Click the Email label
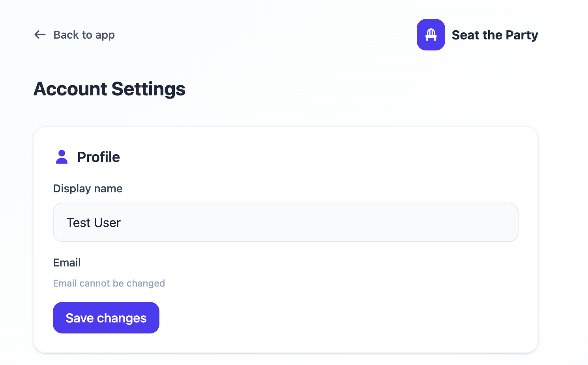 click(x=67, y=263)
